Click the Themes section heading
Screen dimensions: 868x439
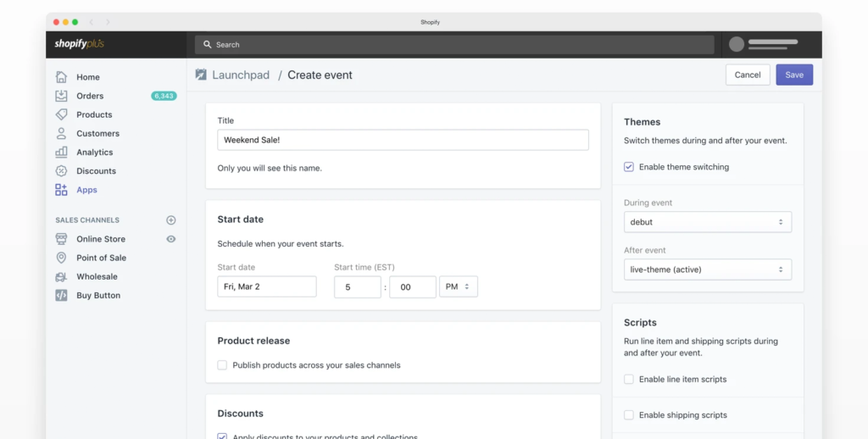643,122
